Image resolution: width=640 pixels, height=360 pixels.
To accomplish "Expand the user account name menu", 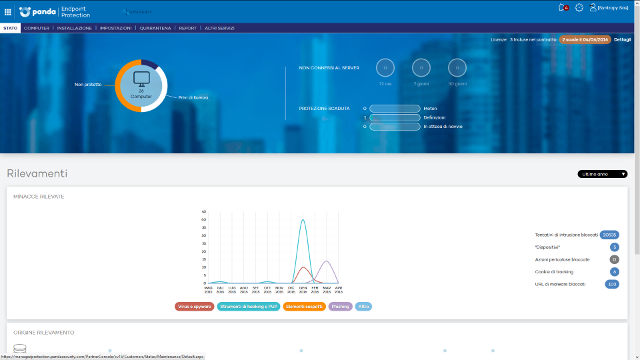I will pos(613,8).
